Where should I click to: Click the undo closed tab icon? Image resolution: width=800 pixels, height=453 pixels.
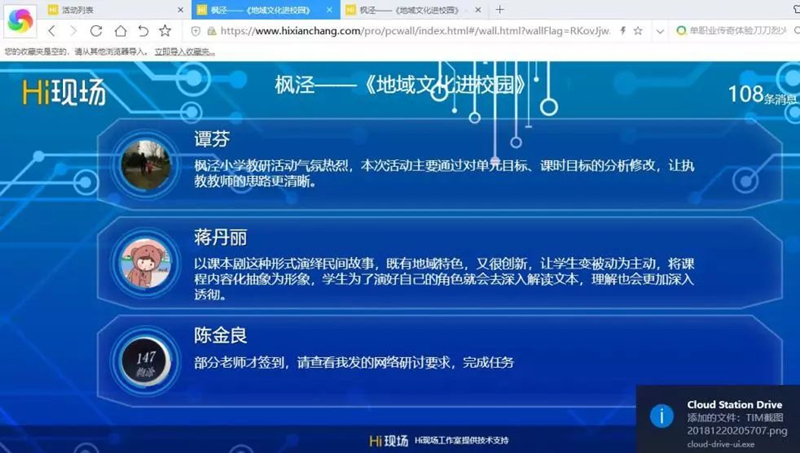point(143,31)
